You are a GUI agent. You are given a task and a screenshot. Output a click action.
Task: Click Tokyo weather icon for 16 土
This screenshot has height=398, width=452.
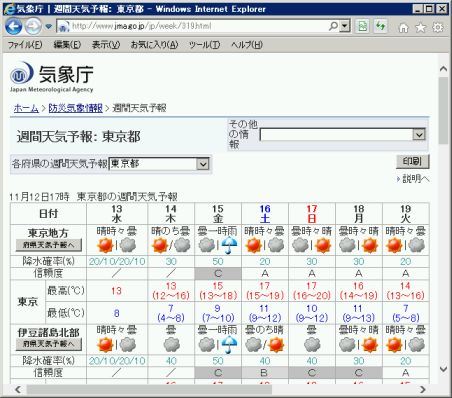[x=265, y=246]
